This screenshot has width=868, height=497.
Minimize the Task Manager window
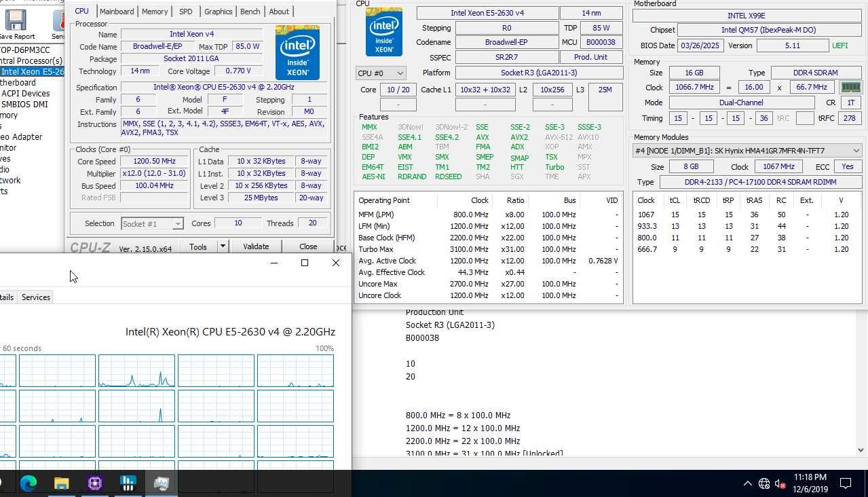click(274, 263)
